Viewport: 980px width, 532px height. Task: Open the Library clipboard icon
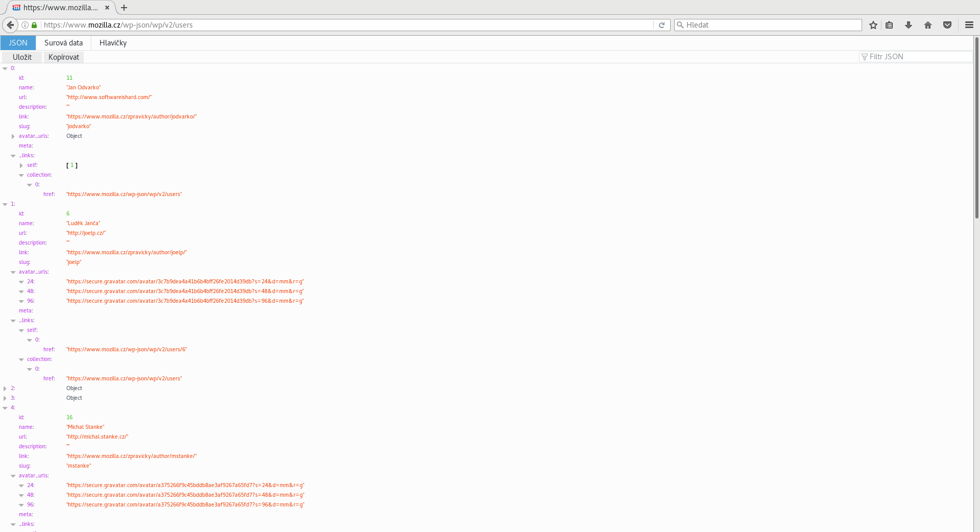coord(889,25)
